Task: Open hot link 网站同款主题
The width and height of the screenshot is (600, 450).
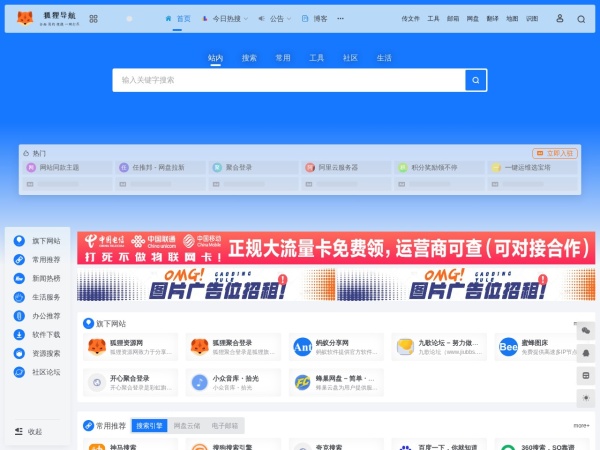Action: [67, 167]
